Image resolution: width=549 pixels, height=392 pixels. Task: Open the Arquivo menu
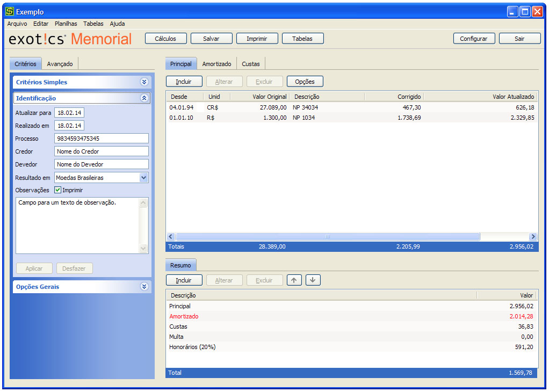coord(17,24)
